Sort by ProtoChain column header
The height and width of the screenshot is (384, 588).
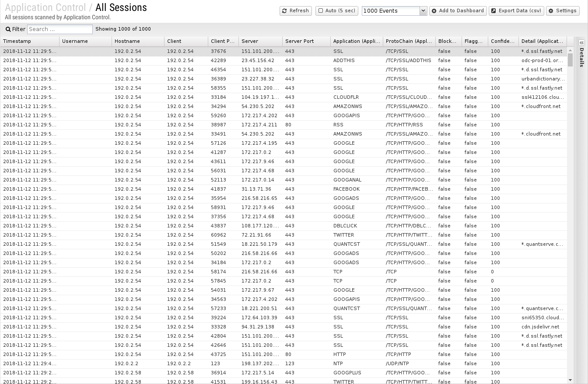coord(409,41)
